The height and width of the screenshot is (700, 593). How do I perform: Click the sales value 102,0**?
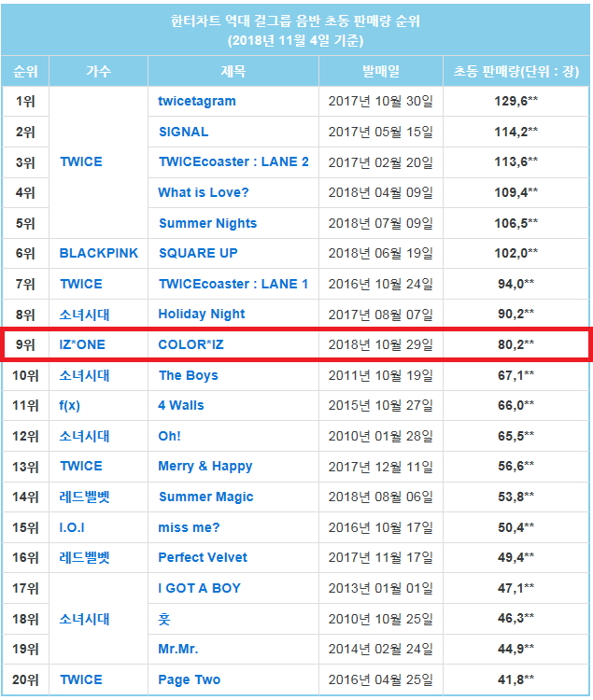pos(516,253)
